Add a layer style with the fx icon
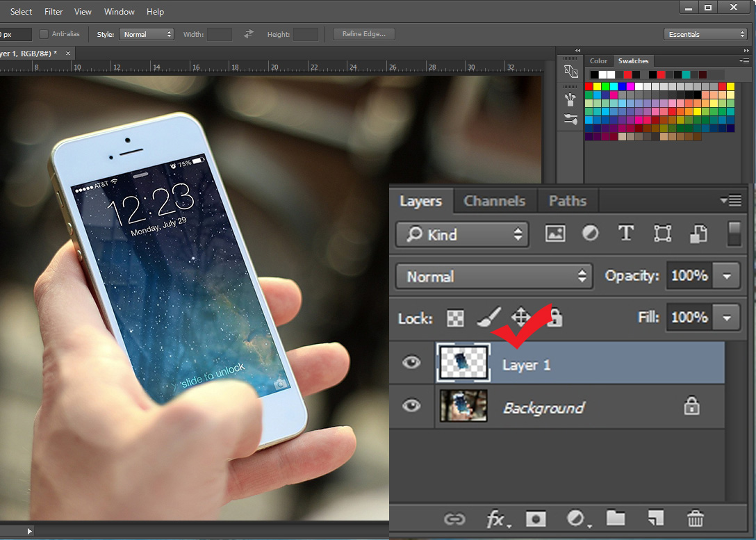This screenshot has width=756, height=540. click(498, 519)
